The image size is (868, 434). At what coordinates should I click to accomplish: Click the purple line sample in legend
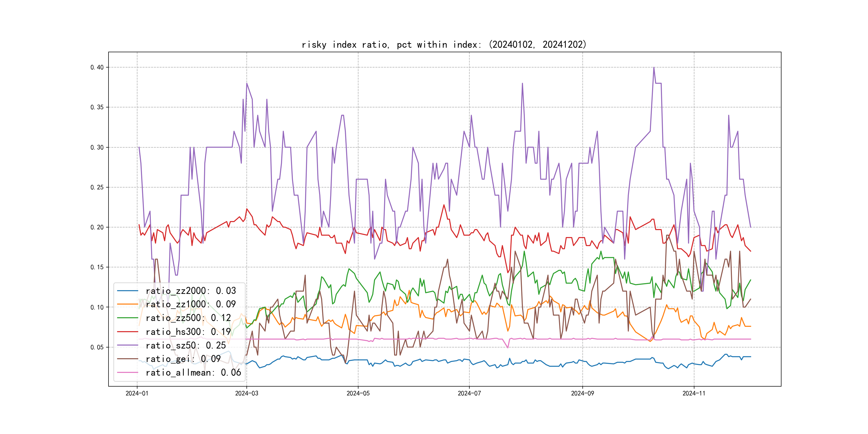click(x=128, y=345)
